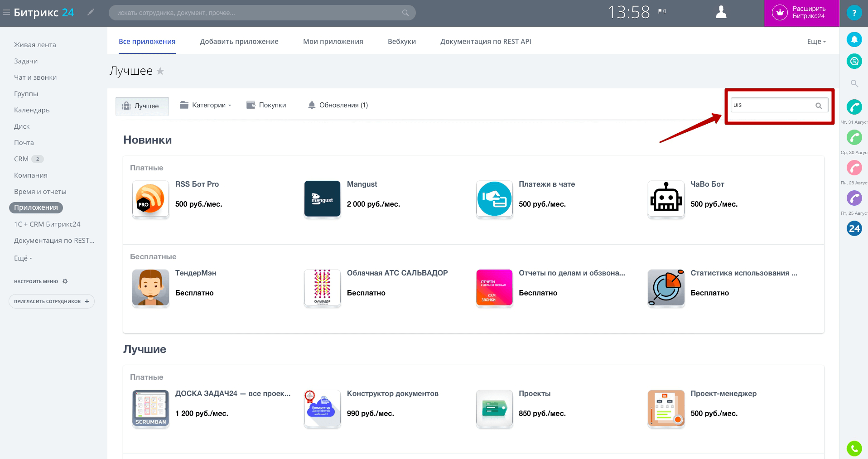Click the apps search field containing UIS

click(779, 105)
